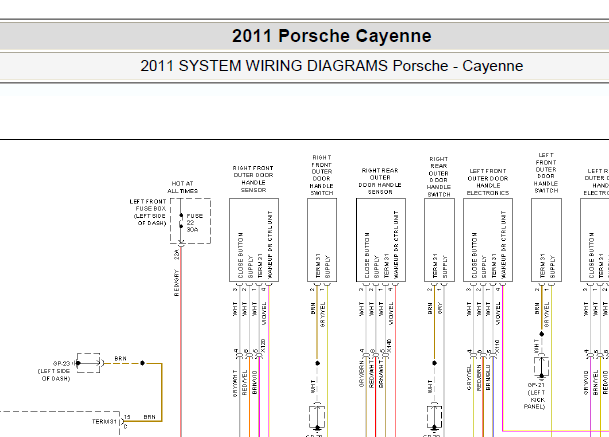This screenshot has width=609, height=437.
Task: Click the splice dot above the GP-21 connector
Action: pos(541,334)
